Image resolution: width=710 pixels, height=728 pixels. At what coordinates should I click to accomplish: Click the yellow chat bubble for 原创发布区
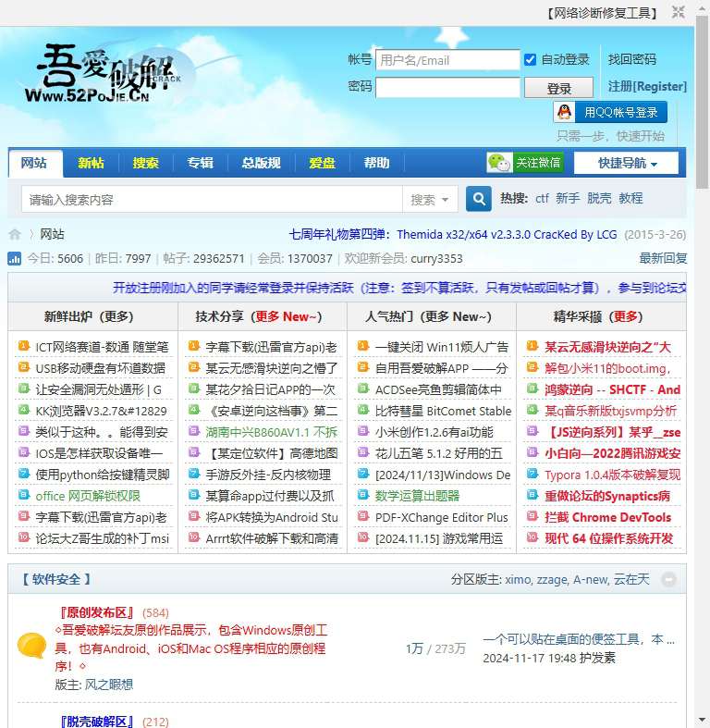32,646
